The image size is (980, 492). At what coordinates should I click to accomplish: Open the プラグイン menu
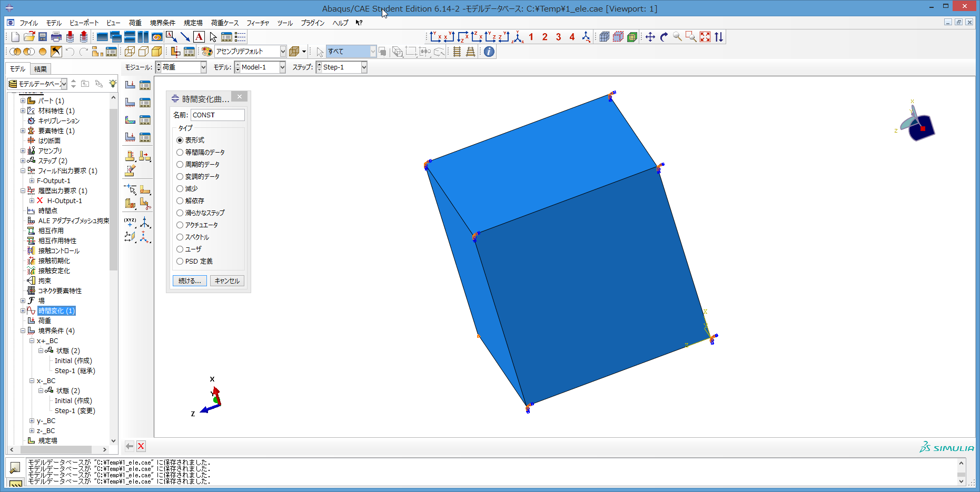click(313, 23)
